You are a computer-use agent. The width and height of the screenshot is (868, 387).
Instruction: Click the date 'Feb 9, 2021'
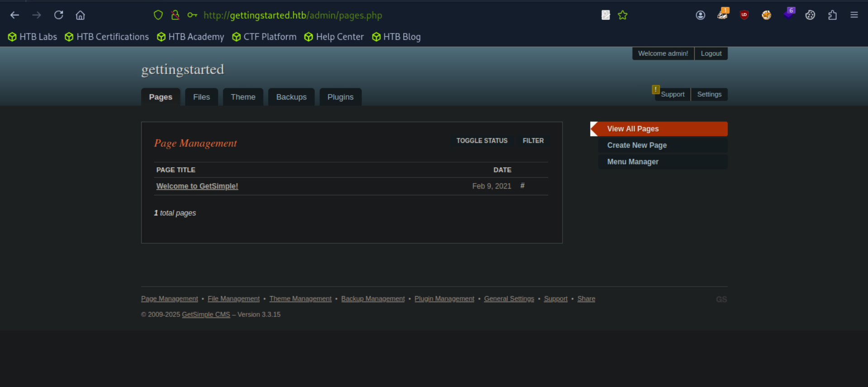coord(491,186)
